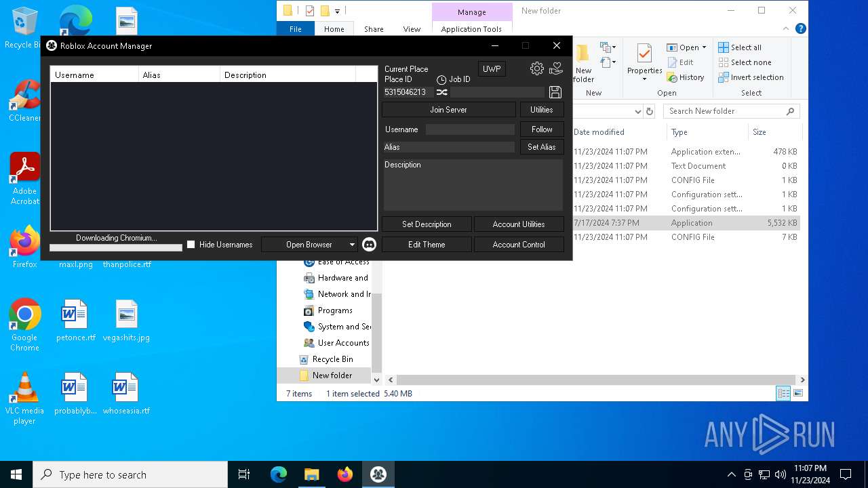Switch to the View ribbon tab
The width and height of the screenshot is (868, 488).
click(412, 29)
